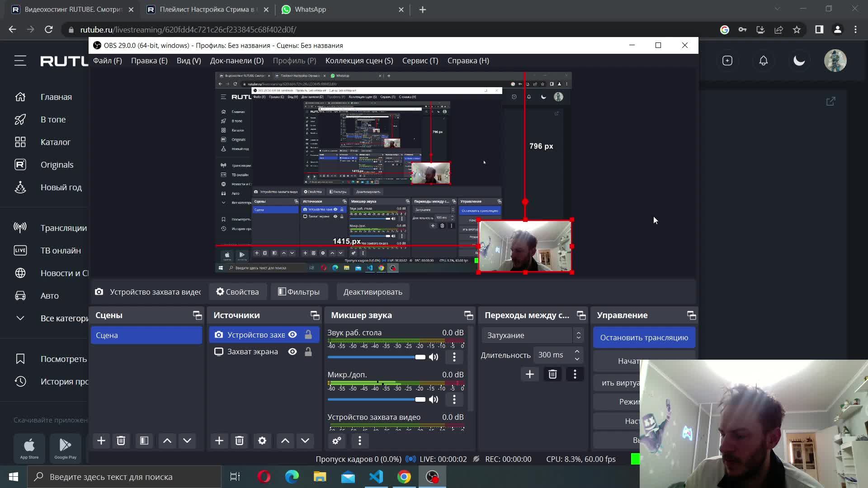Screen dimensions: 868x488
Task: Add a new scene with plus icon
Action: tap(101, 441)
